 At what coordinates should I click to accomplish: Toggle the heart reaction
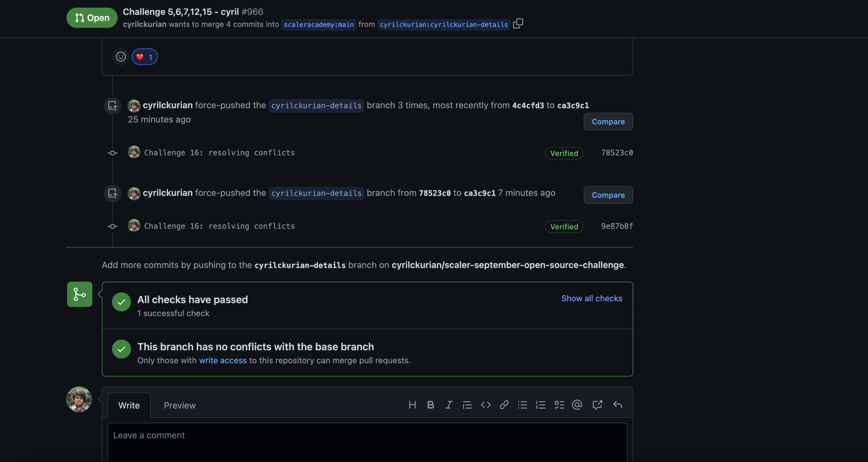coord(145,57)
